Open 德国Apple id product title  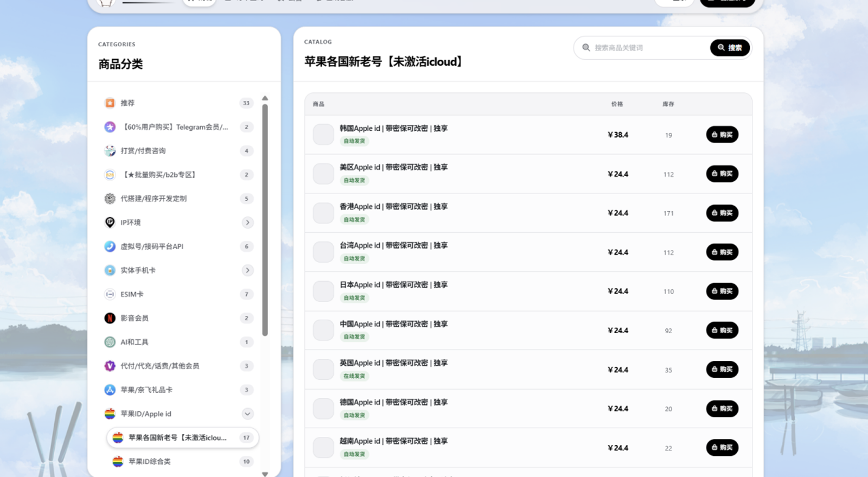pyautogui.click(x=394, y=402)
